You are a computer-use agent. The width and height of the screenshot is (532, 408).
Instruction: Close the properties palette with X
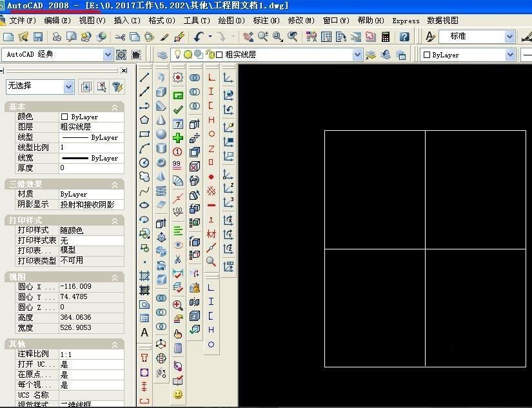[124, 70]
